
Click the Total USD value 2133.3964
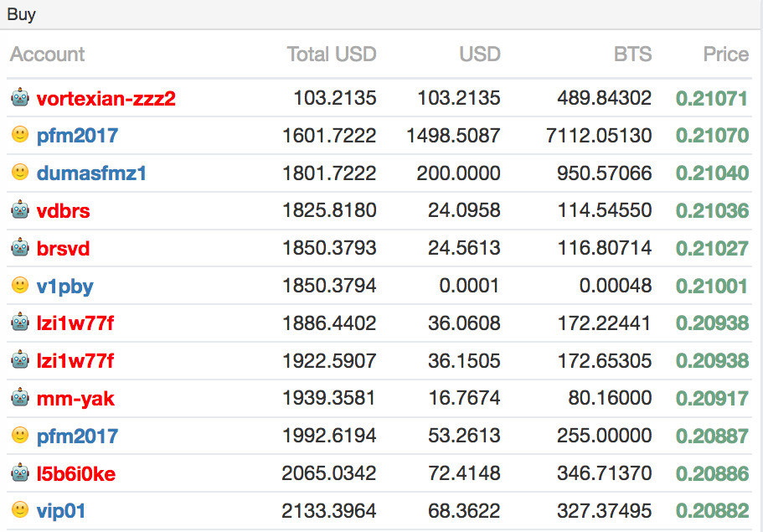coord(329,511)
